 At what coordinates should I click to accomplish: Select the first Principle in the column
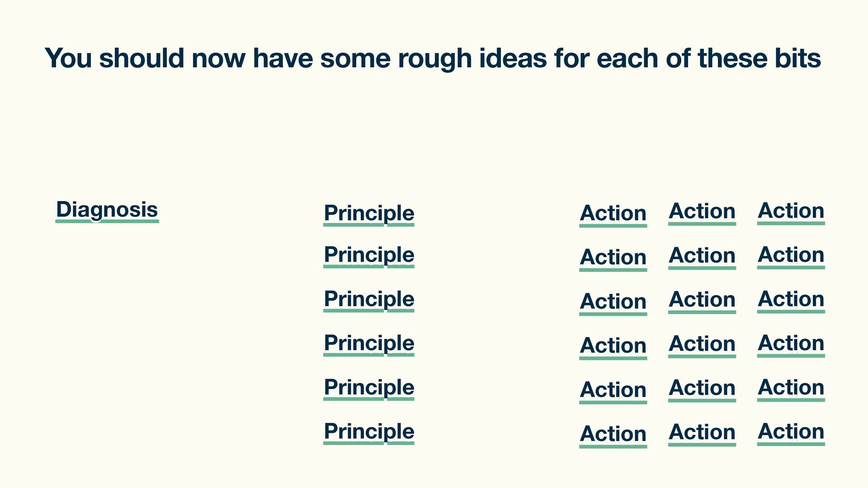click(x=369, y=214)
